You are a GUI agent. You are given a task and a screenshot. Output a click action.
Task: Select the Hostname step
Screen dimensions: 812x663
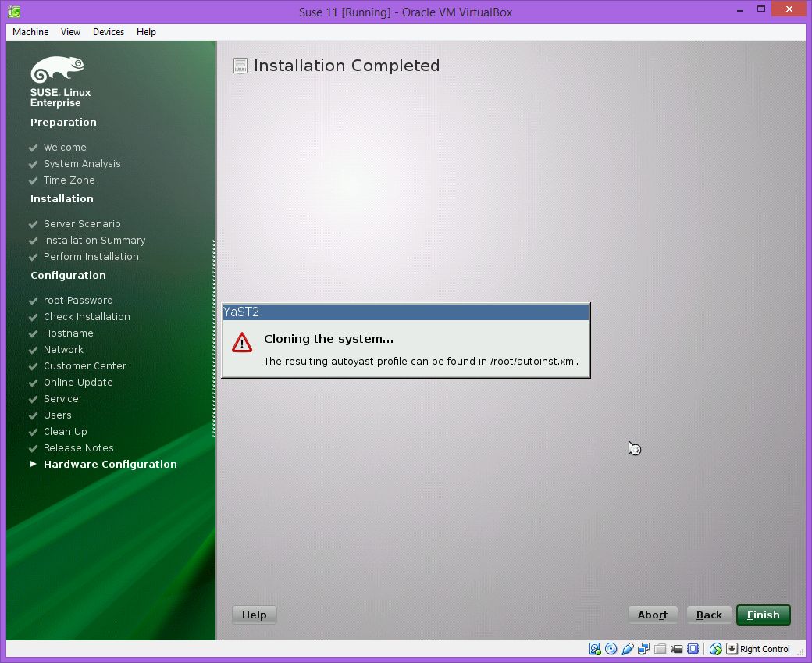(69, 333)
